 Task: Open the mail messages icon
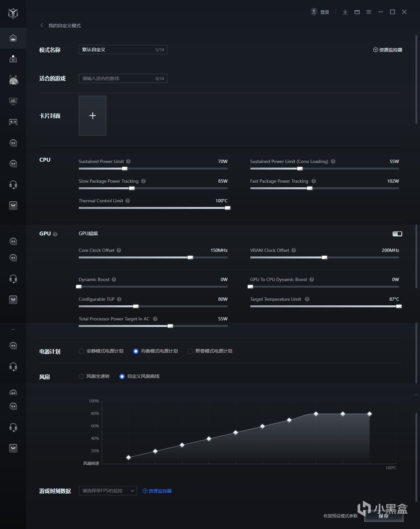[357, 12]
